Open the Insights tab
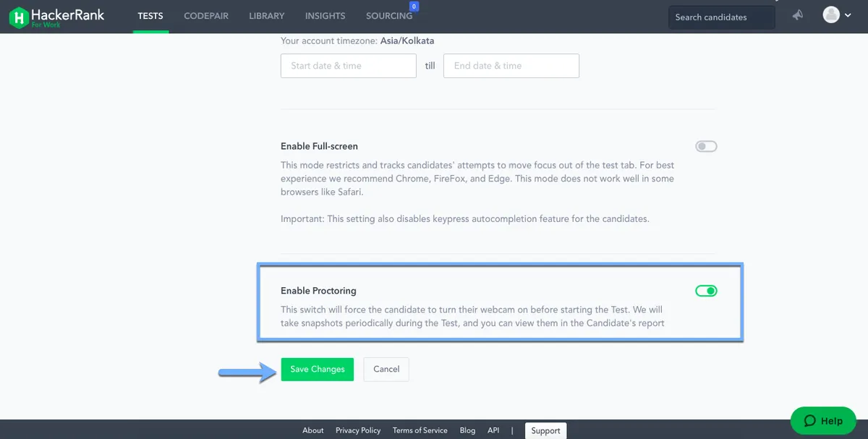868x439 pixels. tap(325, 16)
